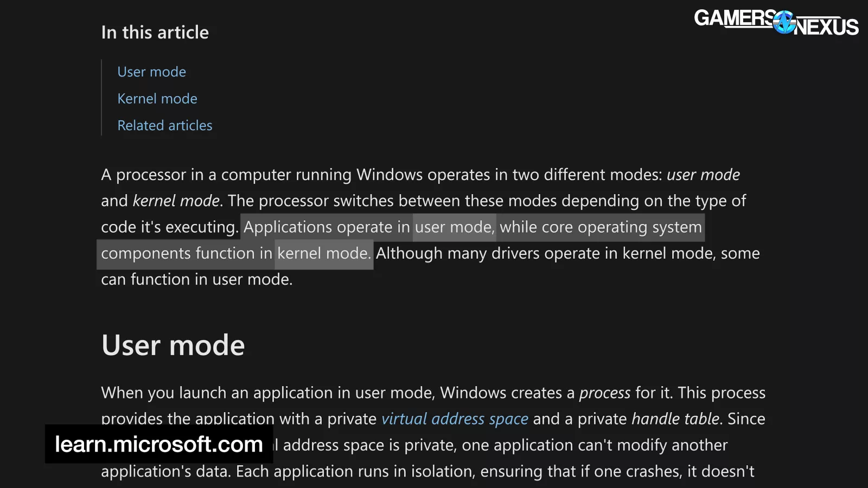The image size is (868, 488).
Task: Click the italic word "process"
Action: point(604,393)
